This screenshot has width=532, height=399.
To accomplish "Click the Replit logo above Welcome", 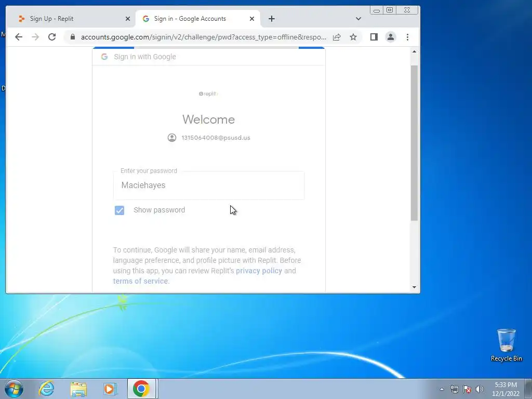I will coord(208,94).
